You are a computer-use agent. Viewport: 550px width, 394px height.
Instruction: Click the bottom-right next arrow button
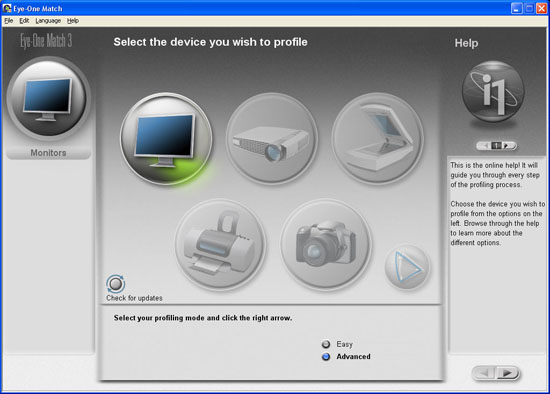(508, 373)
